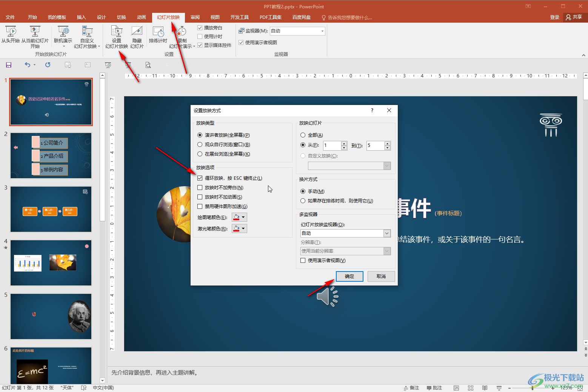Image resolution: width=588 pixels, height=392 pixels.
Task: Select use timings if present radio
Action: pos(303,201)
